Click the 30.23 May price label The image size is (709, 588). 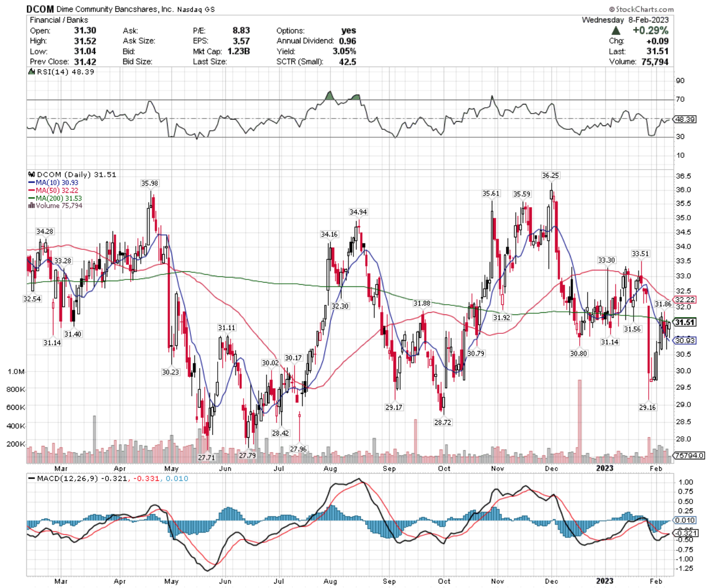click(x=170, y=372)
